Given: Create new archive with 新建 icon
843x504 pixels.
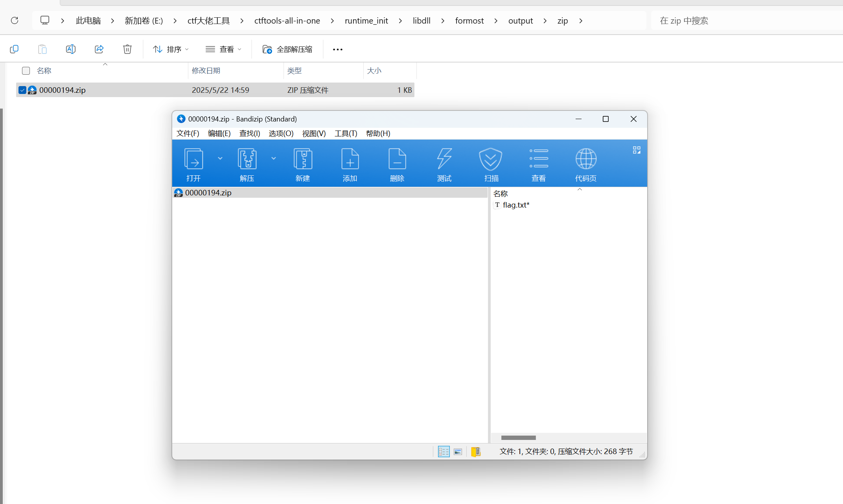Looking at the screenshot, I should pyautogui.click(x=303, y=164).
